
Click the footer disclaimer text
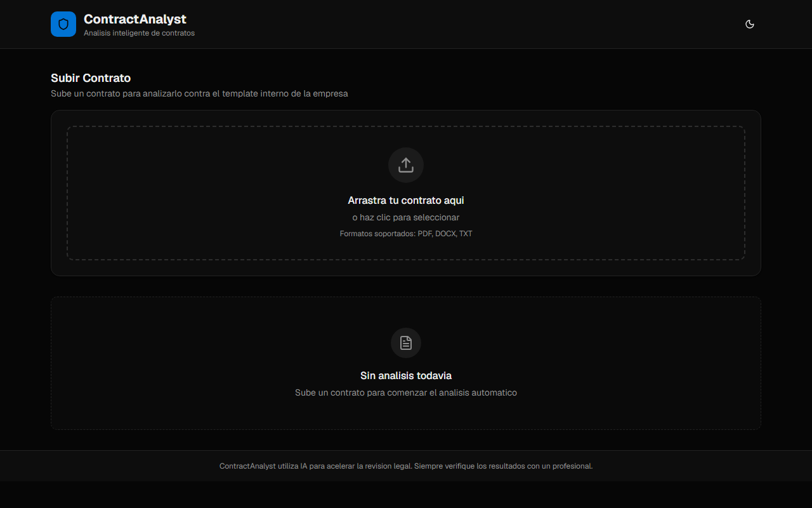tap(406, 466)
